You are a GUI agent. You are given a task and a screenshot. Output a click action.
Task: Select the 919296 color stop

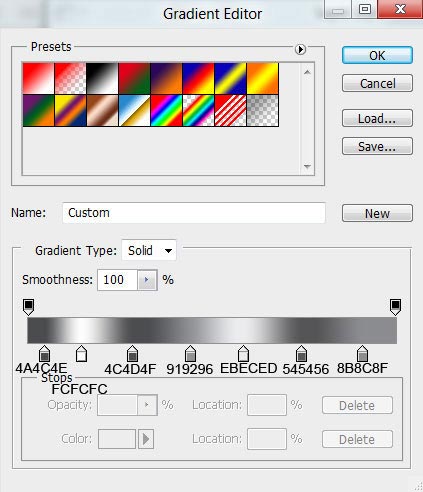190,354
